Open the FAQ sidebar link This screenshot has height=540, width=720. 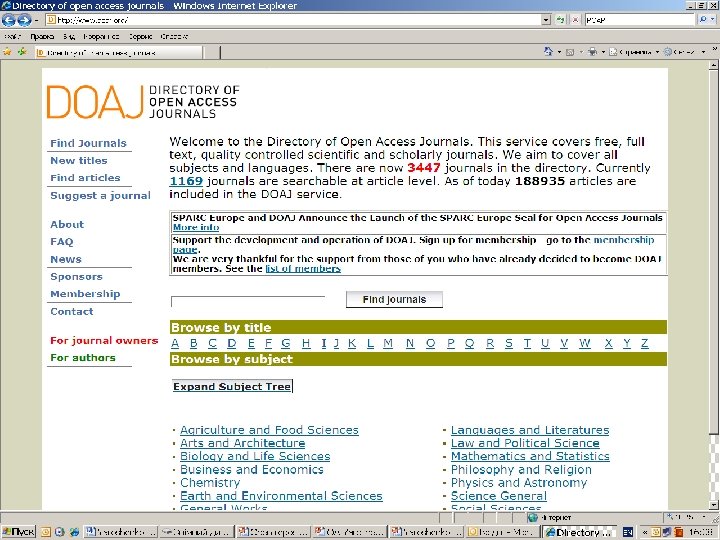pyautogui.click(x=62, y=242)
